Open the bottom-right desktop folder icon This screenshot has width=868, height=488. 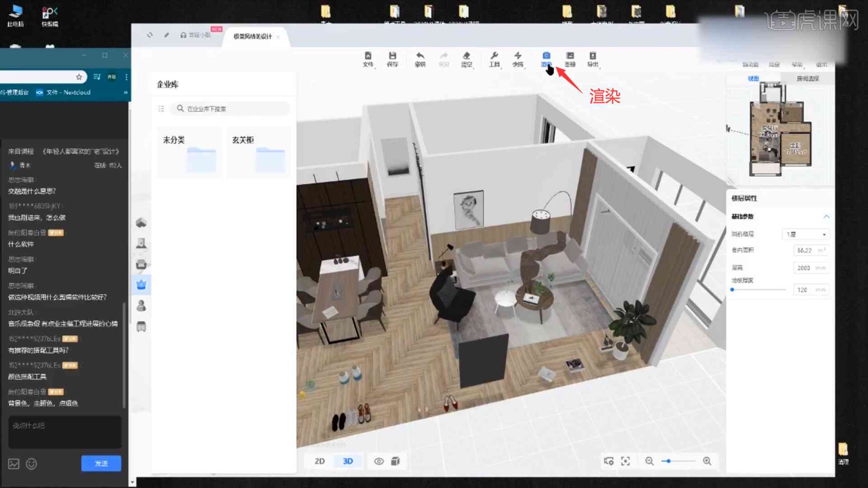pos(843,453)
